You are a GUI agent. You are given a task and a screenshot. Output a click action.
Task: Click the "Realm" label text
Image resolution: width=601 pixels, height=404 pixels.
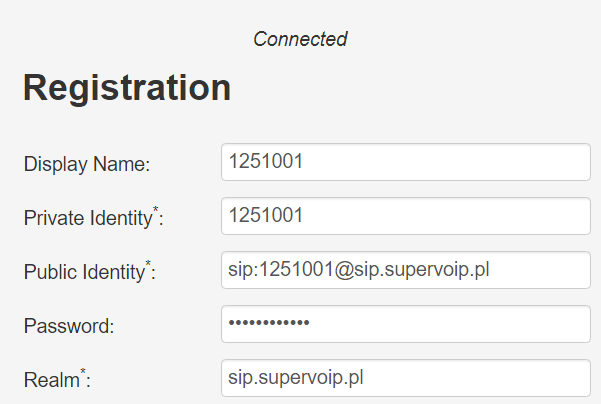[x=50, y=380]
